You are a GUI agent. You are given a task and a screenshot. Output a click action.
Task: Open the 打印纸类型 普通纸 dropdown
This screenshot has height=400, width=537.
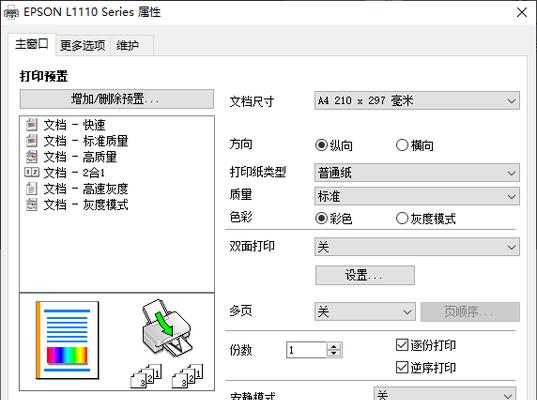tap(417, 173)
